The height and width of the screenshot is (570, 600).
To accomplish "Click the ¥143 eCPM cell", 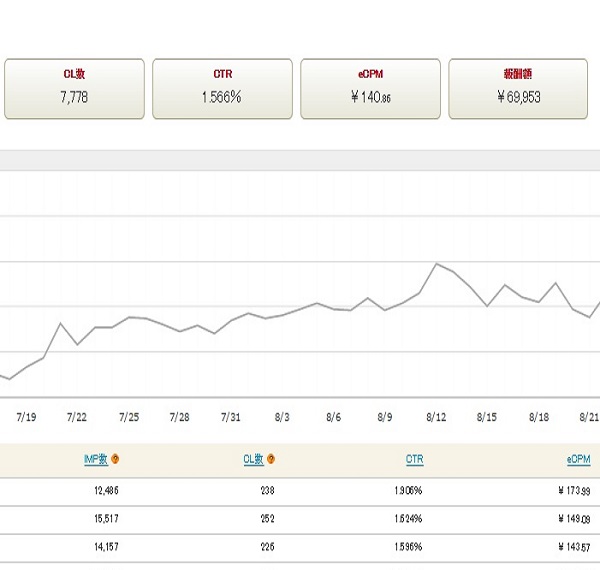I will click(x=574, y=547).
